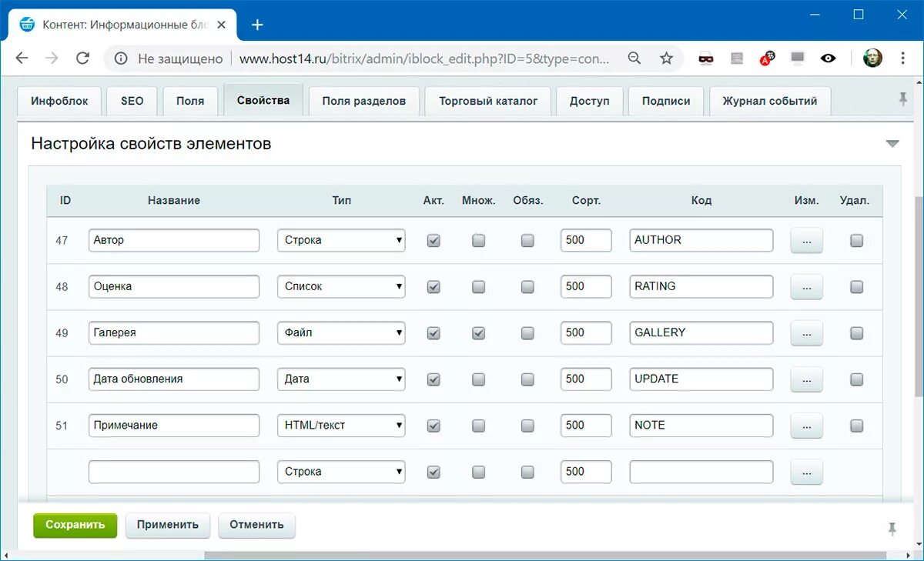Reload the current page
Screen dimensions: 924x561
(82, 58)
